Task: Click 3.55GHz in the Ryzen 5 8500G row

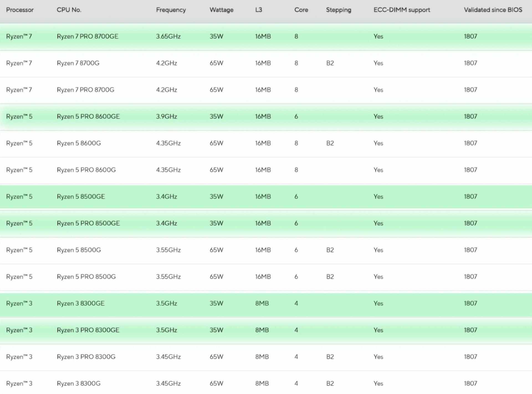Action: click(168, 250)
